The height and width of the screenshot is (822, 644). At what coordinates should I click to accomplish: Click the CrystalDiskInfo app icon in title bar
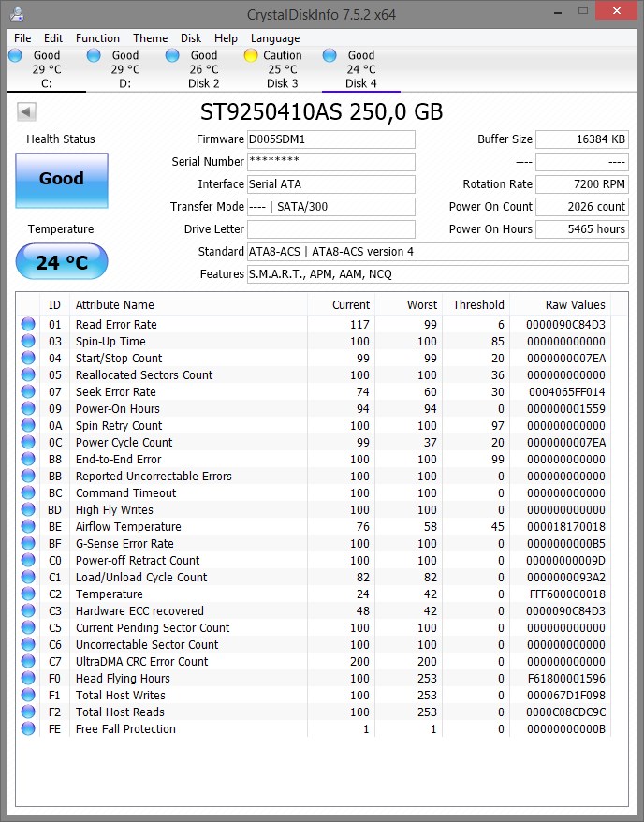tap(17, 13)
